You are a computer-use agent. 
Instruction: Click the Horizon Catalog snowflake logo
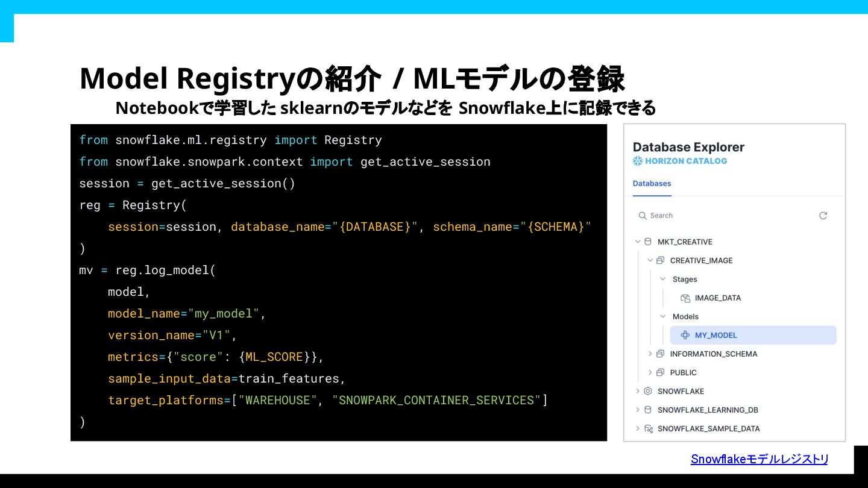(638, 161)
